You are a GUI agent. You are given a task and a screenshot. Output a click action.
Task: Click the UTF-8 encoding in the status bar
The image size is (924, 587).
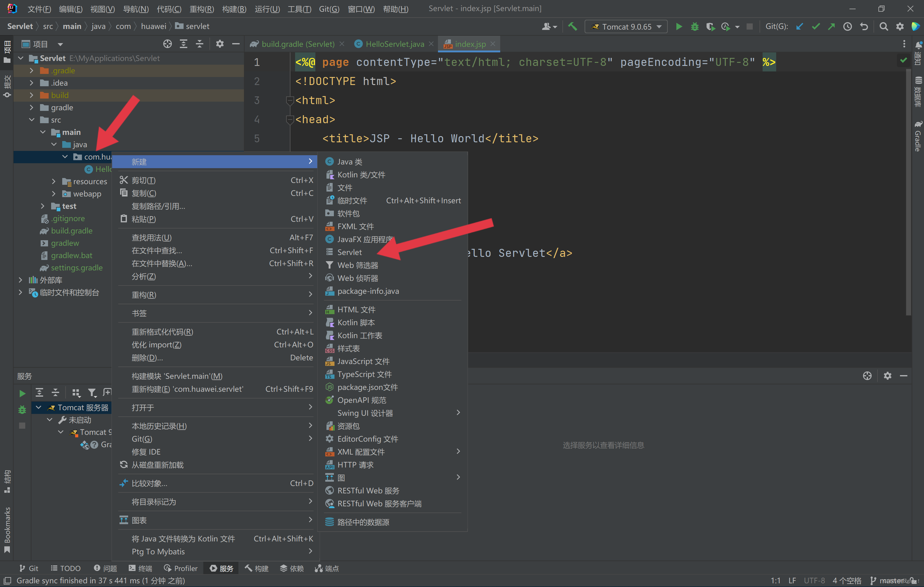[814, 581]
